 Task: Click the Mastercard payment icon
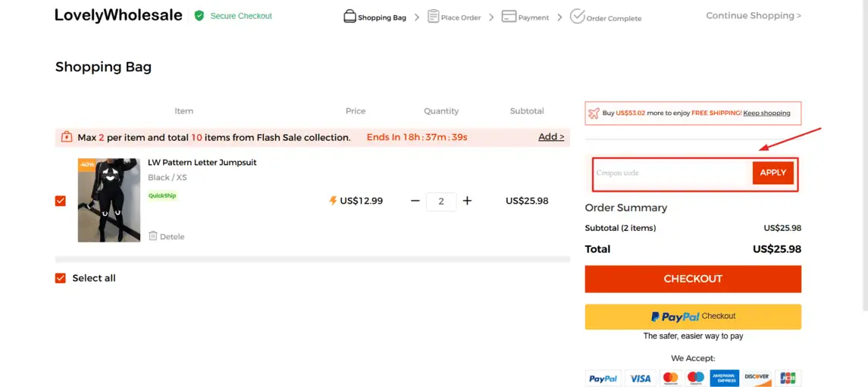tap(670, 379)
